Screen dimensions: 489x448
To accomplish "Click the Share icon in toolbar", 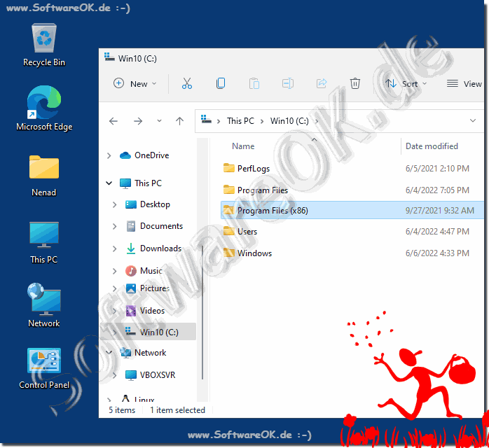I will click(x=322, y=83).
